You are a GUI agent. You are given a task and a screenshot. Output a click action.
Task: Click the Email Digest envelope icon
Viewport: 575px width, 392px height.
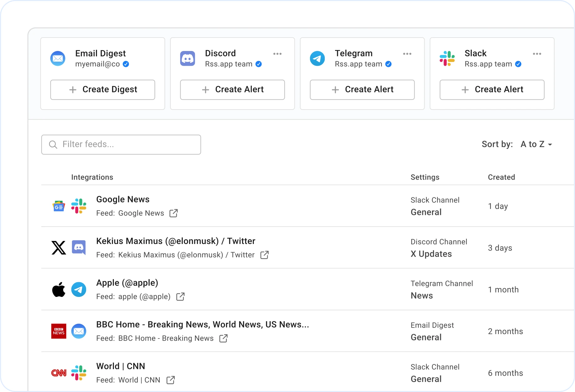58,59
